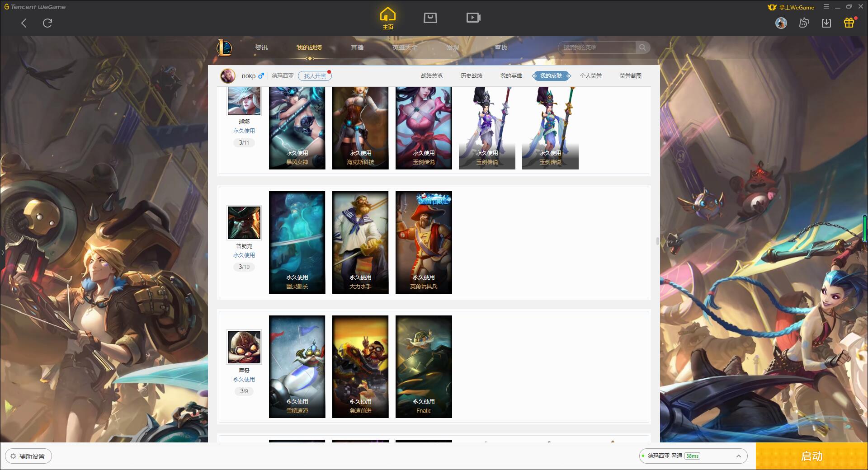Open the home page icon 主页
This screenshot has height=470, width=868.
(388, 19)
